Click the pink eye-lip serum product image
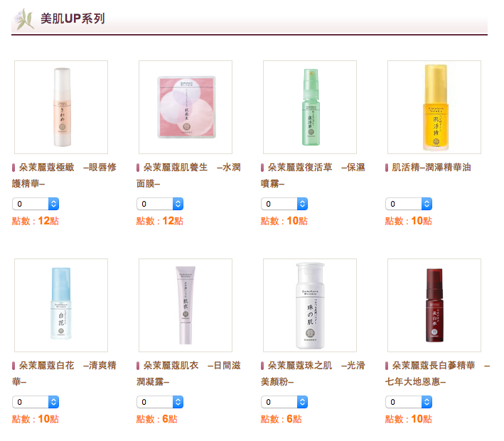Image resolution: width=504 pixels, height=441 pixels. point(61,107)
